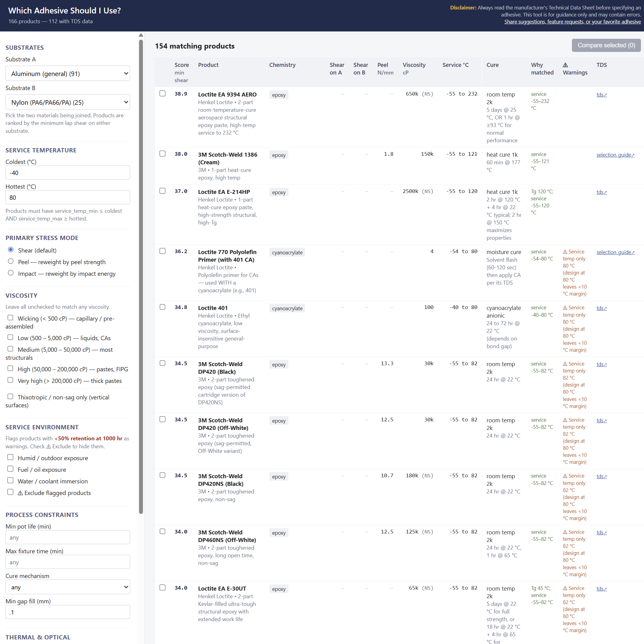Click warning icon on DP460NS Off-White row
This screenshot has height=644, width=644.
tap(565, 532)
